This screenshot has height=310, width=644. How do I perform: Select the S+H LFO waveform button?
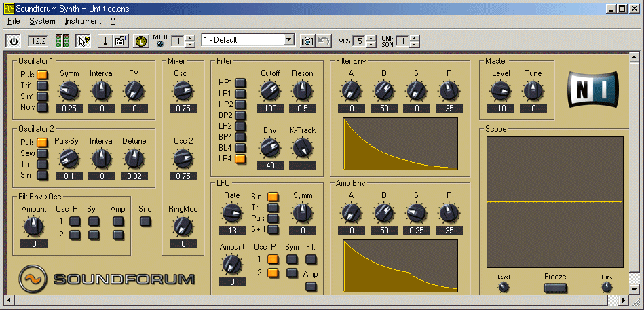click(x=273, y=229)
